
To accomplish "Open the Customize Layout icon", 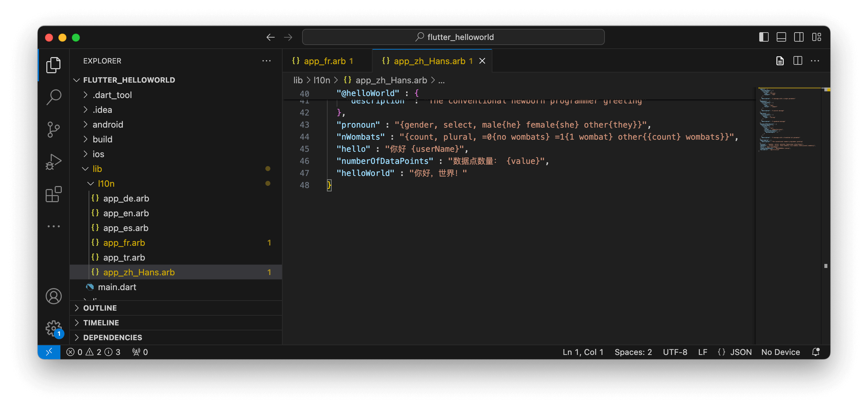I will 816,37.
